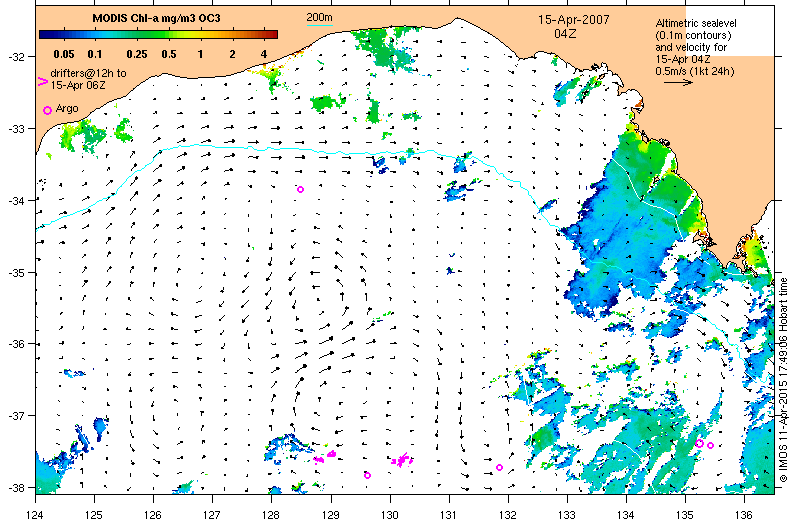
Task: Click the red end of the Chl-a colorbar
Action: tap(272, 35)
